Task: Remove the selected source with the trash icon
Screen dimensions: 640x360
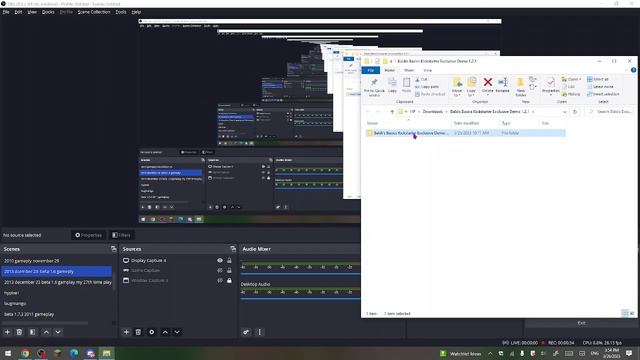Action: coord(138,332)
